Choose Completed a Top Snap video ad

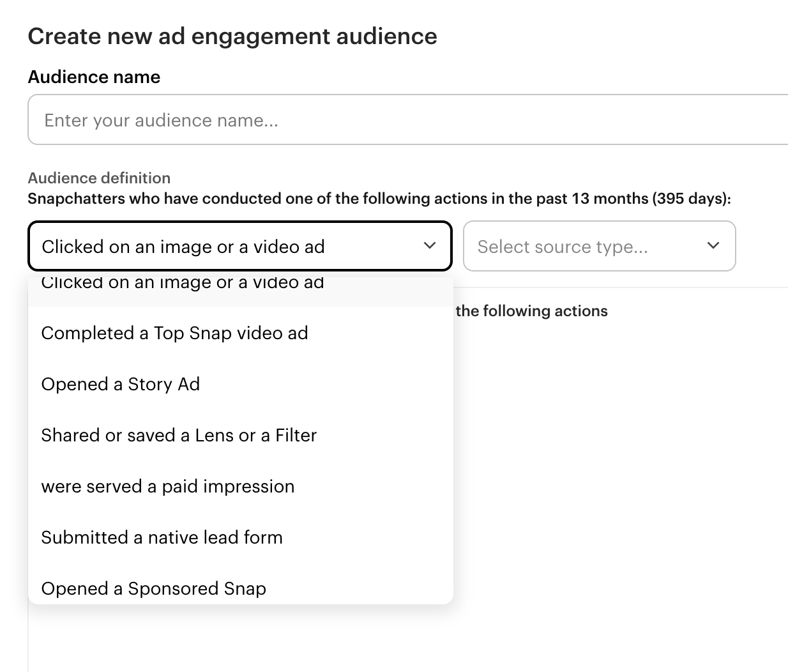240,333
